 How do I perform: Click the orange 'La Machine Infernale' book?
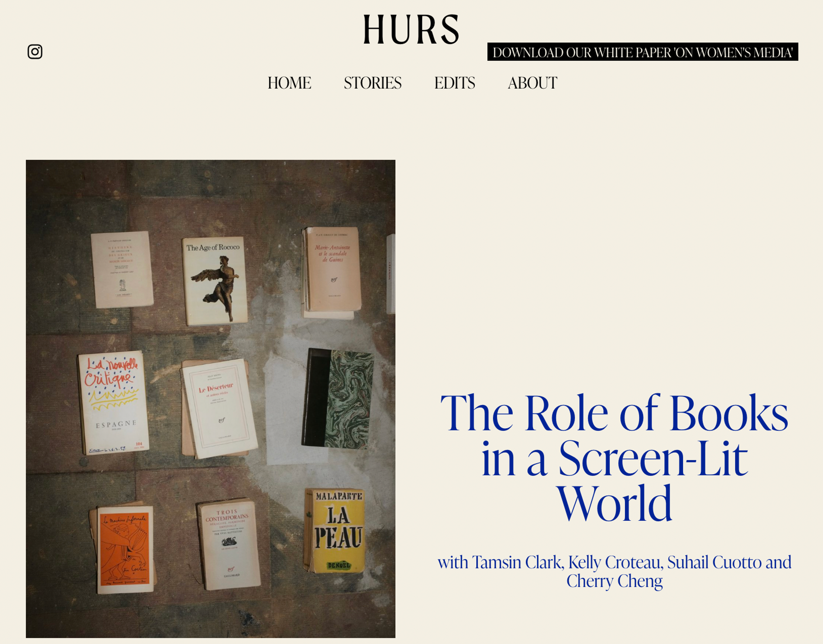[124, 549]
